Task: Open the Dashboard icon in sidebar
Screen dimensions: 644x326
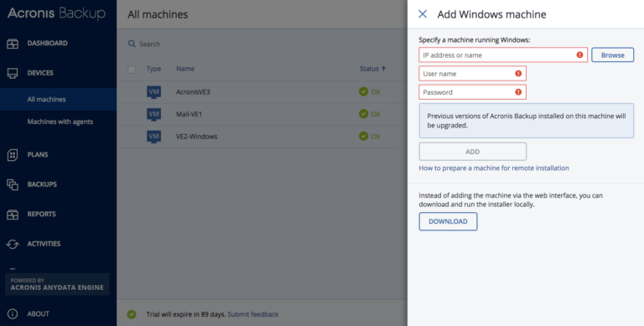Action: click(13, 44)
